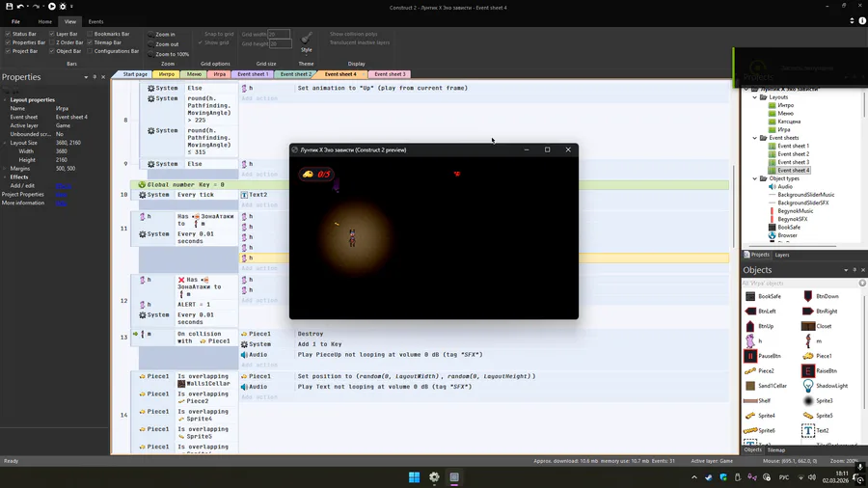Toggle Properties Bar checkbox
The width and height of the screenshot is (868, 488).
[x=8, y=42]
